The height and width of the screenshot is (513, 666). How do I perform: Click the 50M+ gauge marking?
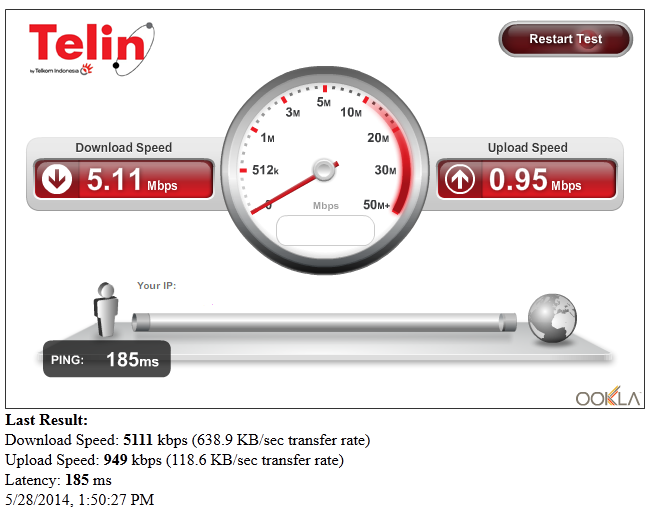coord(376,205)
